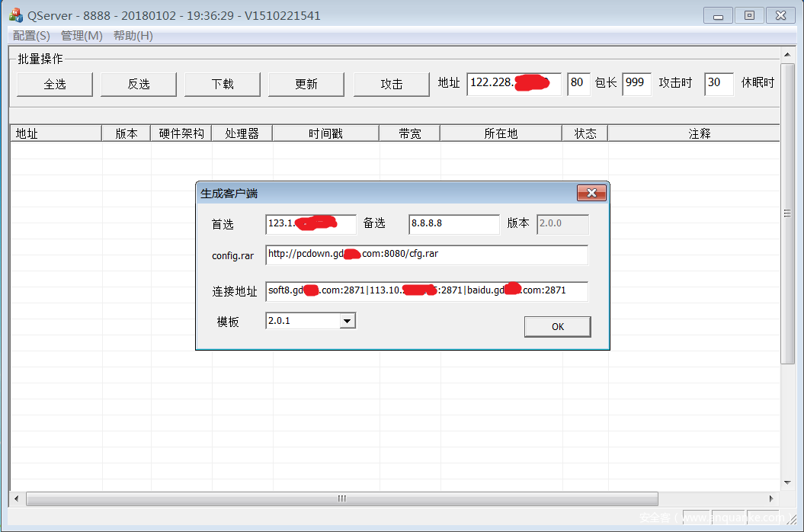The image size is (804, 532).
Task: Click the 更新 button
Action: [306, 84]
